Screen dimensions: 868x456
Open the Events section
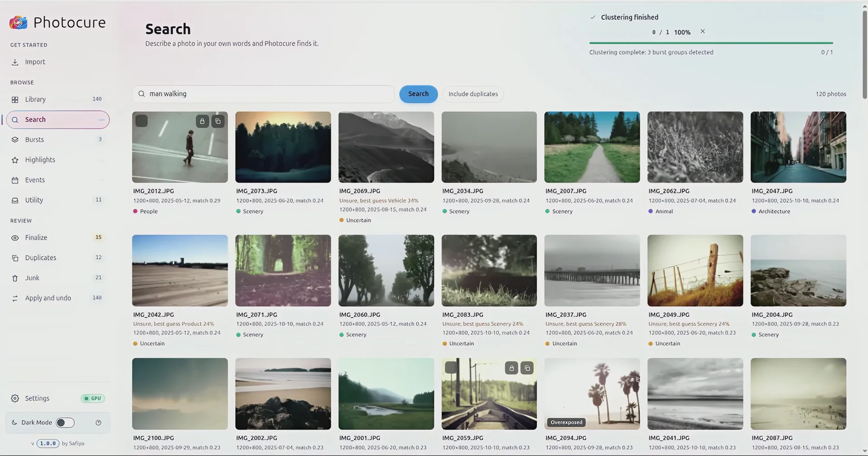[57, 180]
